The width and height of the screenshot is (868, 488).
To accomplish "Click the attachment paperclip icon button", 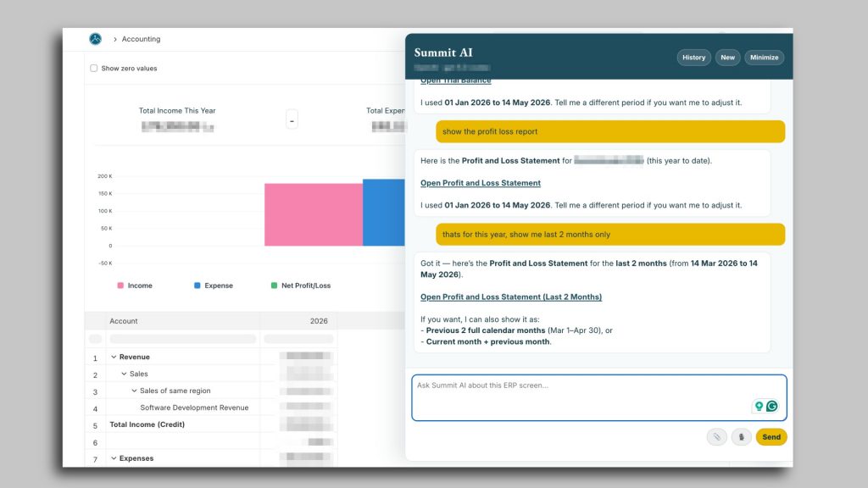I will tap(716, 436).
